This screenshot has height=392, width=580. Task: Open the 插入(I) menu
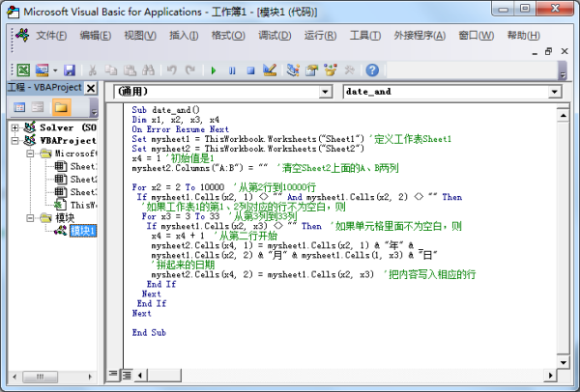pyautogui.click(x=185, y=36)
